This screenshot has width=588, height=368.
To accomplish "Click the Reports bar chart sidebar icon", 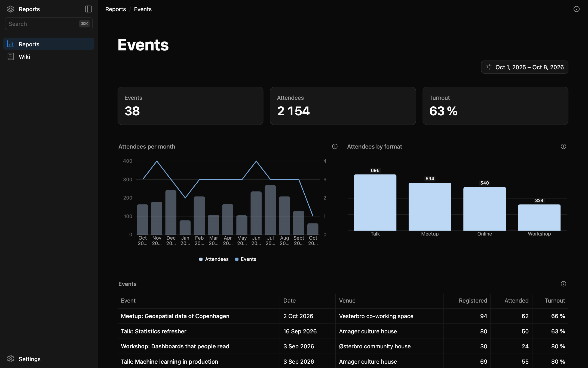I will pos(11,44).
